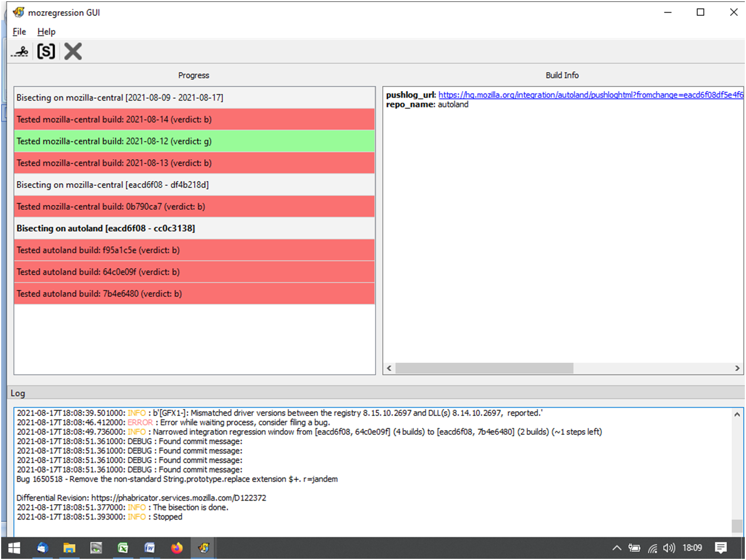Click the scissors bisection toolbar icon
The height and width of the screenshot is (560, 746).
[x=21, y=52]
